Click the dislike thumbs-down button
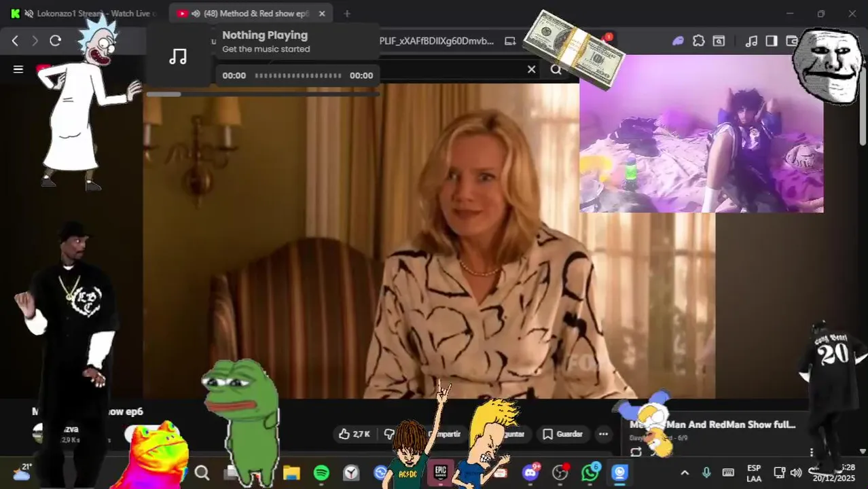 pos(388,434)
